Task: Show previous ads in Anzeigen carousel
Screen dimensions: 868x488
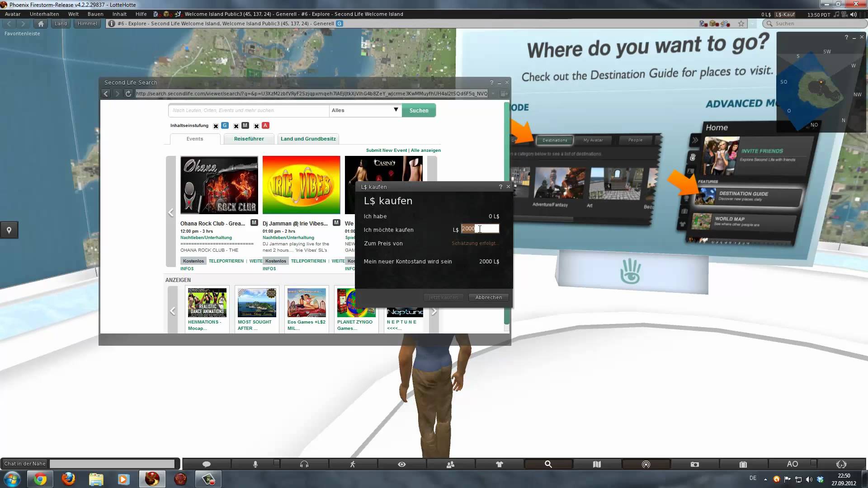Action: coord(172,311)
